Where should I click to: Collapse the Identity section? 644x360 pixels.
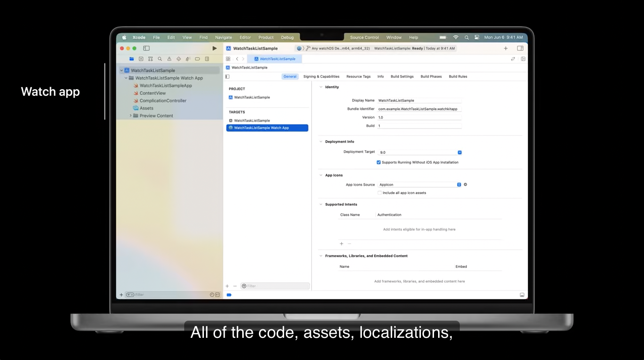(x=320, y=87)
